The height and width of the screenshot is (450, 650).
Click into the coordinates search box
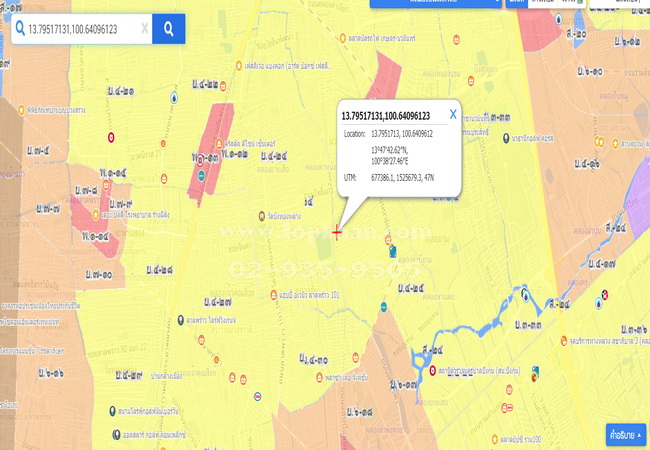click(80, 29)
